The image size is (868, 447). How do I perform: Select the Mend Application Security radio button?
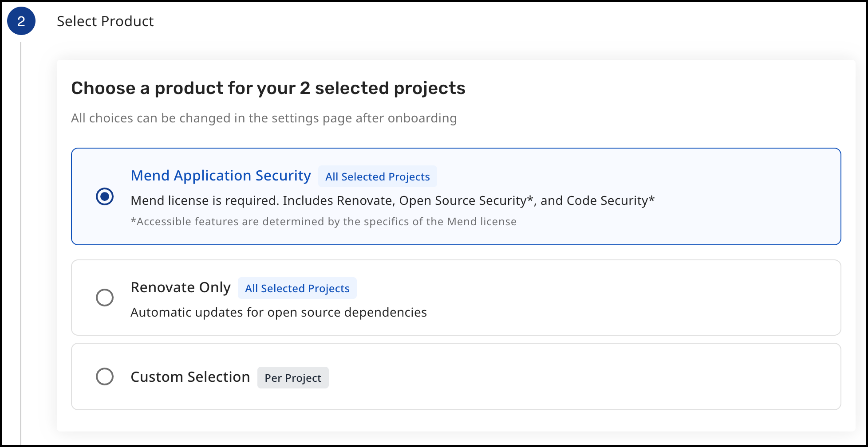tap(105, 196)
